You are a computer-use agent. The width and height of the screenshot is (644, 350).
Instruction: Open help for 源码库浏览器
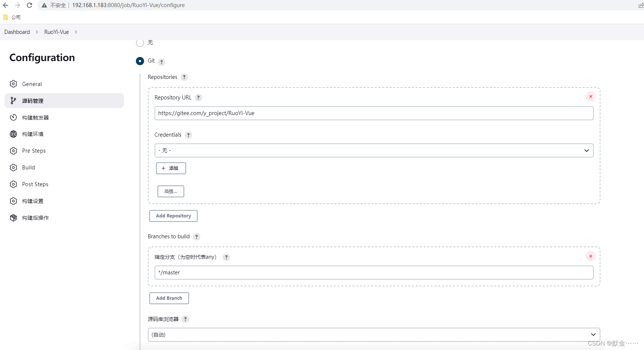185,319
